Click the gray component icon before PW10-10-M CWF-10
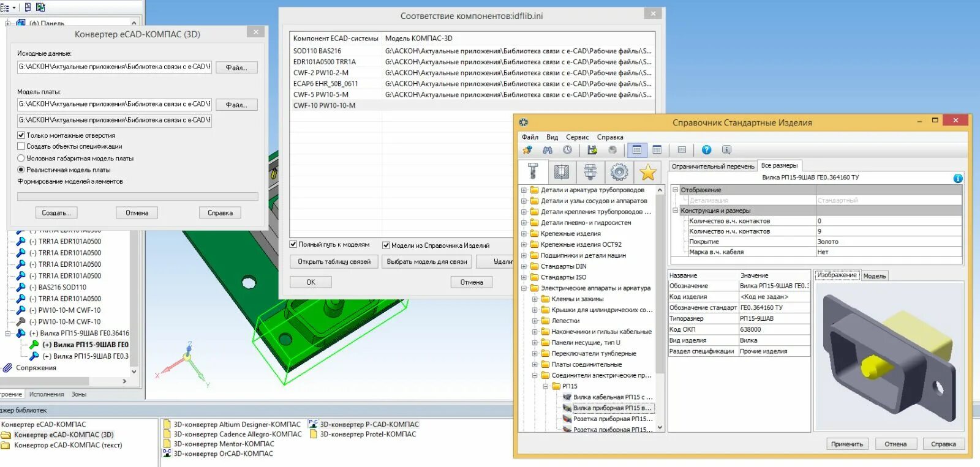The width and height of the screenshot is (980, 467). pos(20,321)
